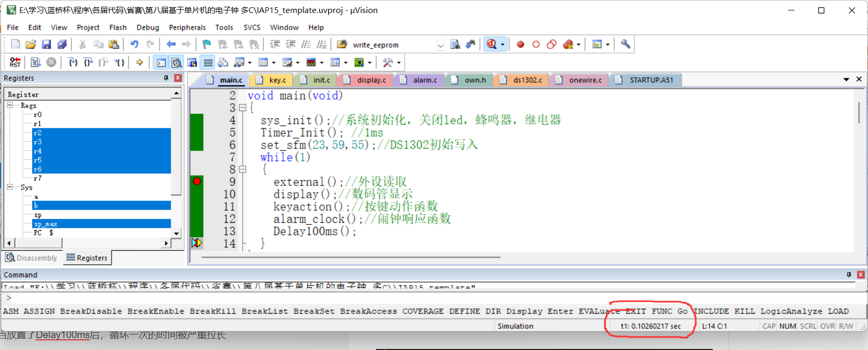Viewport: 868px width, 350px height.
Task: Switch to the ds1302.c tab
Action: [523, 80]
